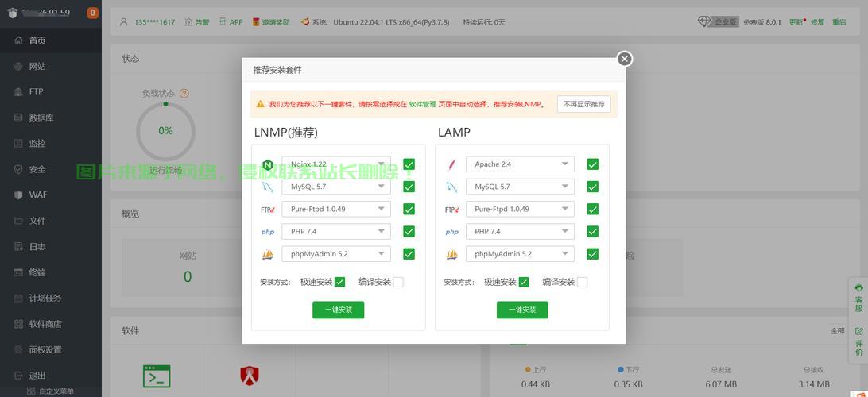
Task: Click the 软件管理 link in notice
Action: (x=422, y=104)
